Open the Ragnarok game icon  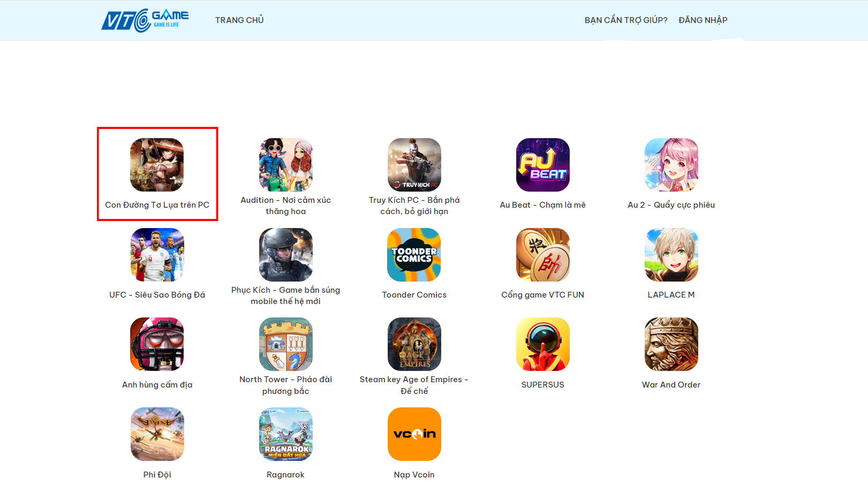[x=285, y=434]
